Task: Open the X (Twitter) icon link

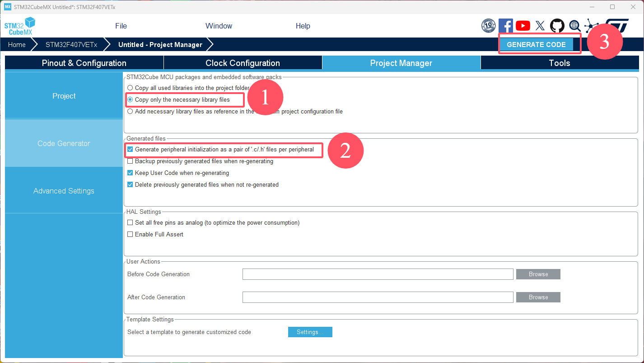Action: click(x=540, y=26)
